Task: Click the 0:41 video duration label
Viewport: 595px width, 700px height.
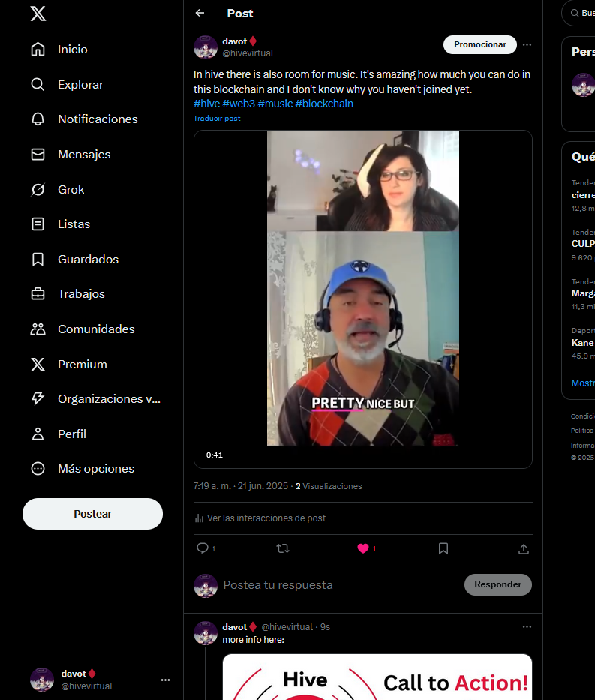Action: pos(215,455)
